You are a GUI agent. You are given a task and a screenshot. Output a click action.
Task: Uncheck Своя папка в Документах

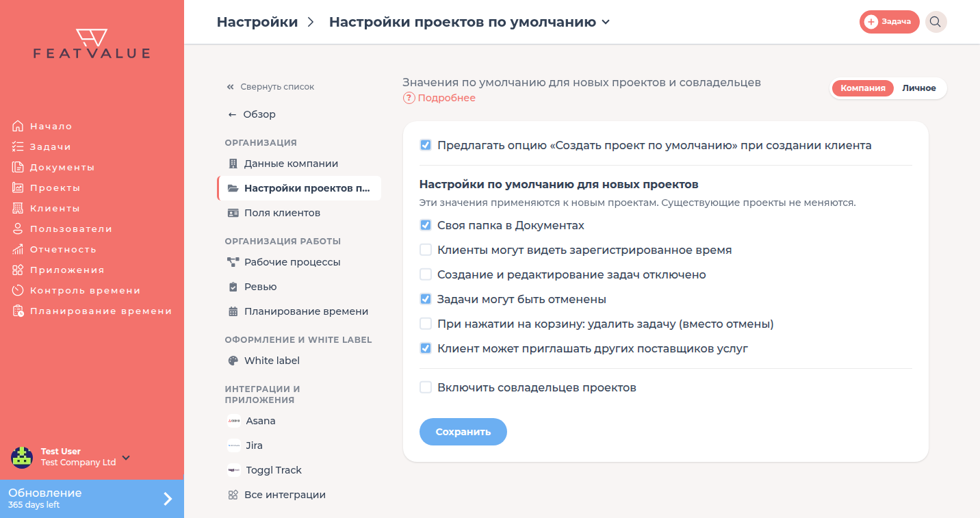point(426,225)
